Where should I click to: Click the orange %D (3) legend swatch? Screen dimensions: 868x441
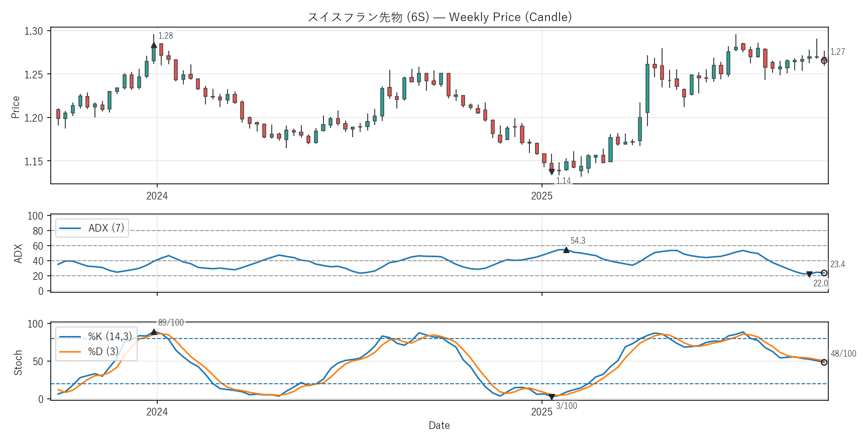click(x=70, y=352)
